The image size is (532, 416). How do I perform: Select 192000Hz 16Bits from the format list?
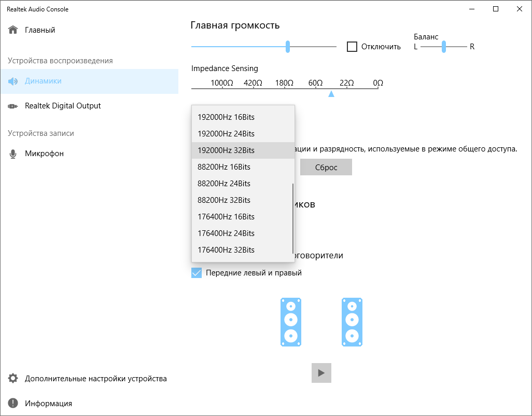tap(226, 117)
